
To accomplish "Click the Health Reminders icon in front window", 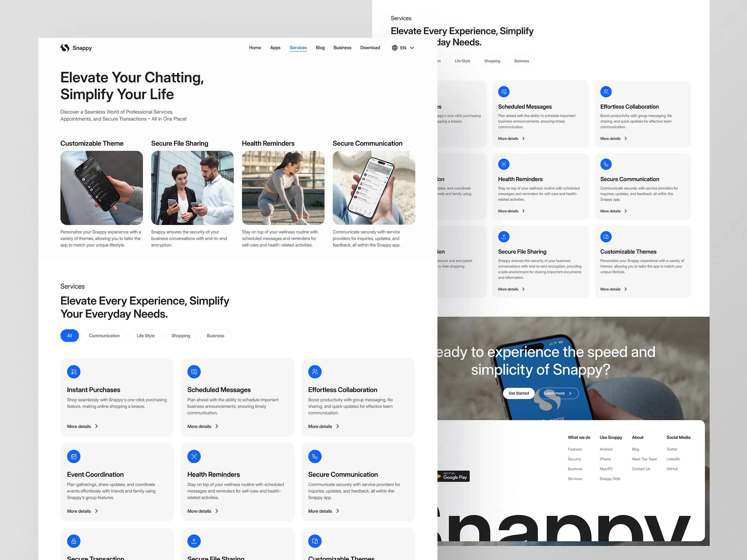I will coord(194,456).
